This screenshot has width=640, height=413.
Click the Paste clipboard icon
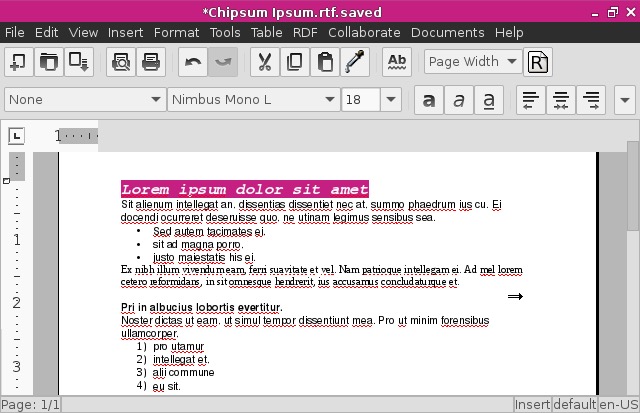pos(325,61)
